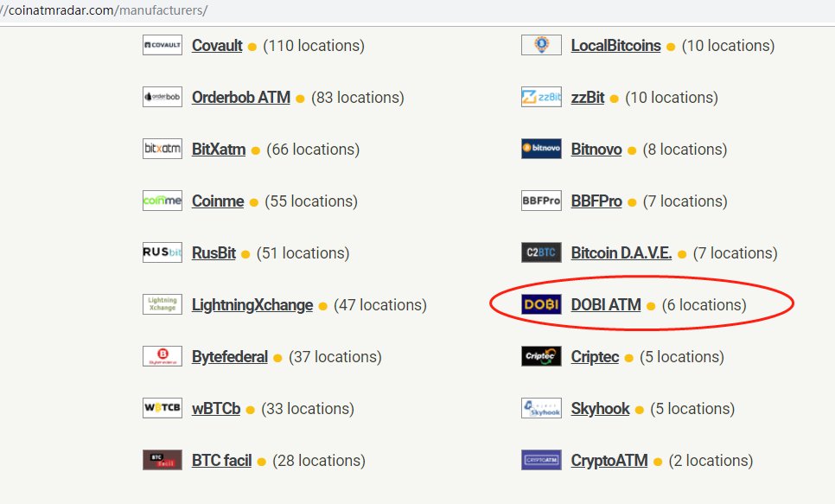Open the BitXatm manufacturer link

click(219, 150)
